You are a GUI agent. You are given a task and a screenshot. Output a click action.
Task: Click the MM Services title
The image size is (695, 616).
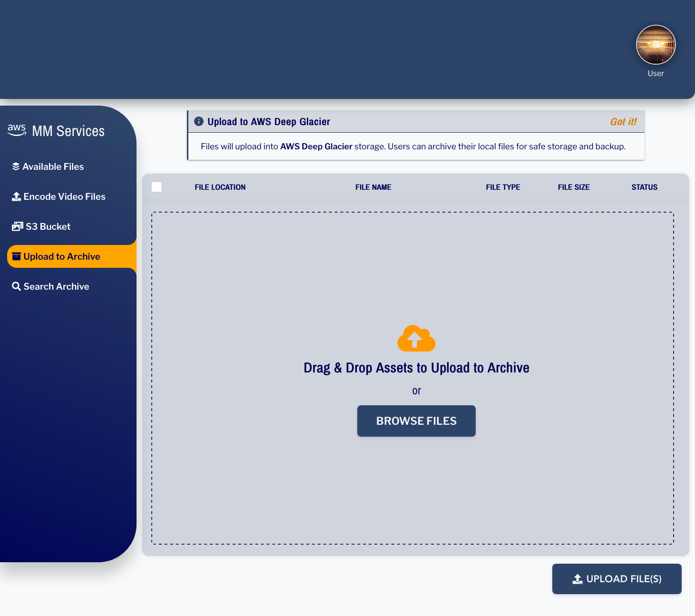click(68, 131)
